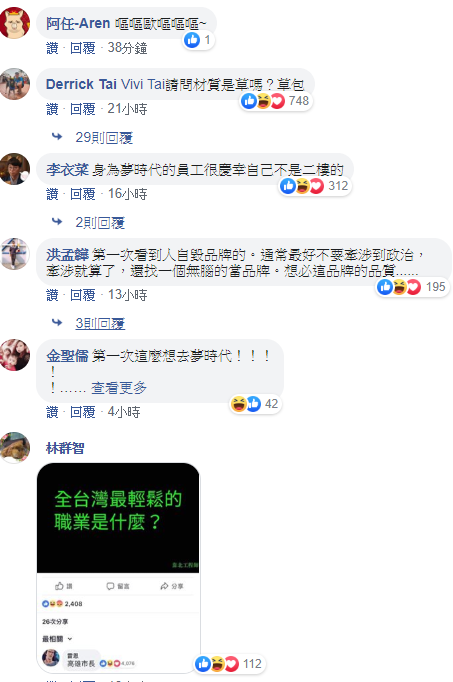Open 林群智's profile name link
This screenshot has width=453, height=682.
pyautogui.click(x=65, y=448)
